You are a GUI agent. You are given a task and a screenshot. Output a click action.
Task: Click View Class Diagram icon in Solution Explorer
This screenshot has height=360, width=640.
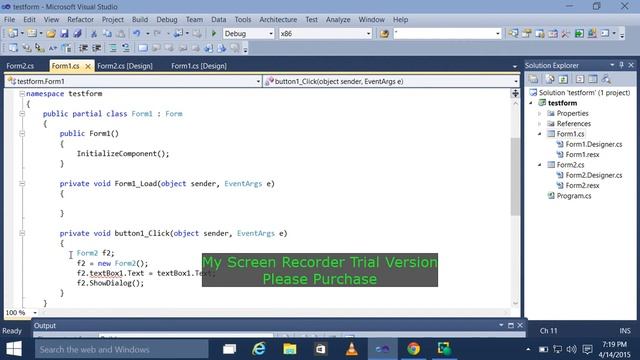pyautogui.click(x=607, y=79)
